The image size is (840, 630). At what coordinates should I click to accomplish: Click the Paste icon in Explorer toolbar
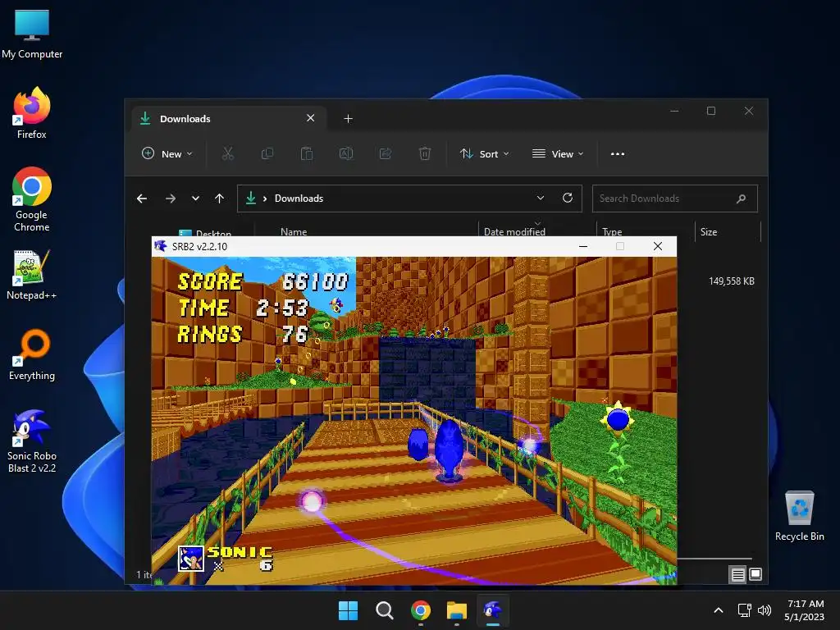(307, 153)
